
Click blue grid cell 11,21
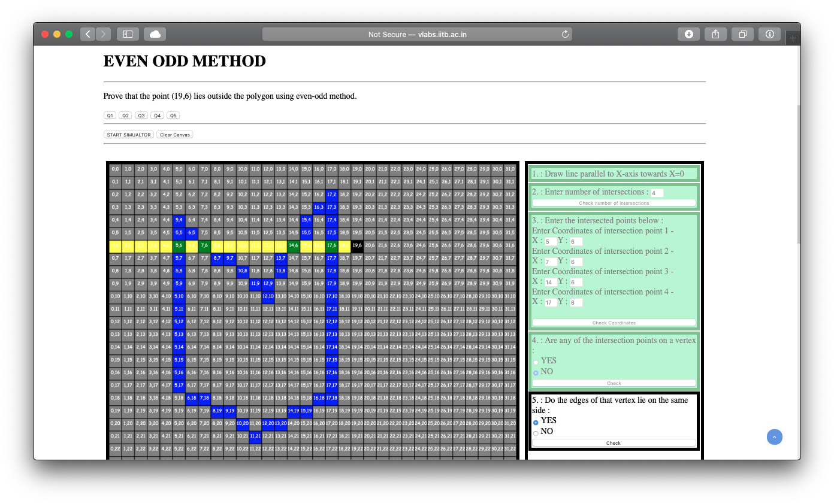(x=255, y=436)
